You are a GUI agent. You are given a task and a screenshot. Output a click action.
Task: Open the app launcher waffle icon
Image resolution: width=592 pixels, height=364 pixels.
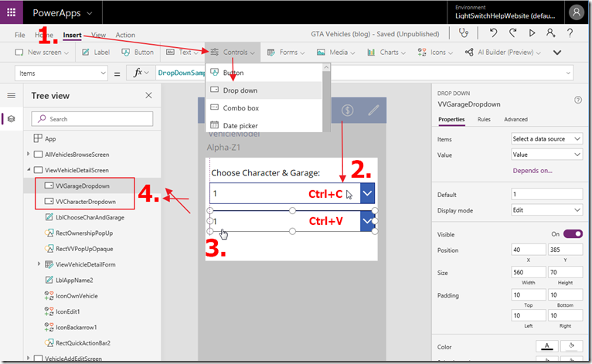click(x=12, y=12)
